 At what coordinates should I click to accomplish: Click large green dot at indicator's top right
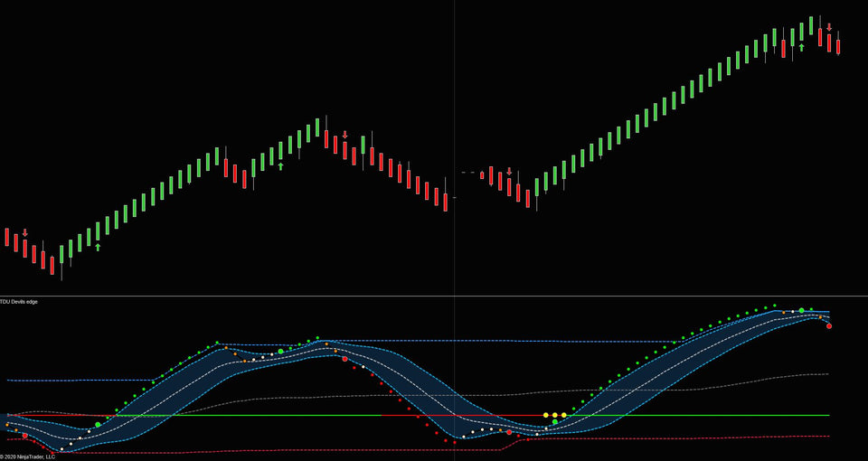(x=801, y=310)
